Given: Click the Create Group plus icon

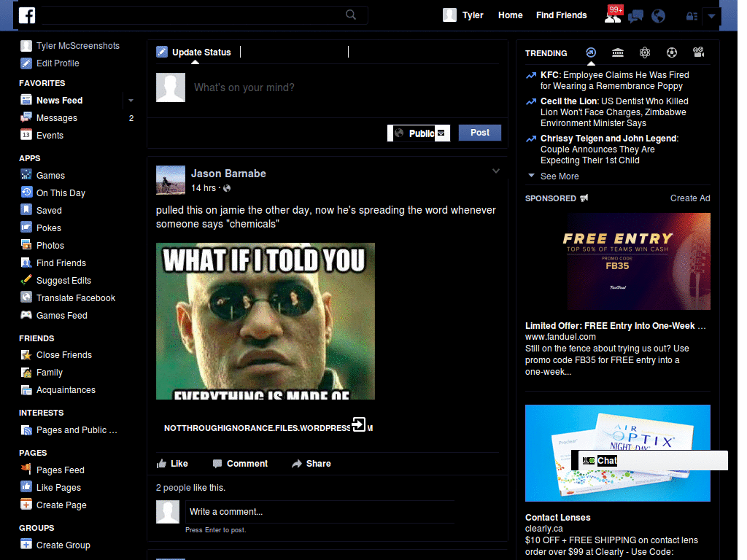Looking at the screenshot, I should pyautogui.click(x=26, y=544).
